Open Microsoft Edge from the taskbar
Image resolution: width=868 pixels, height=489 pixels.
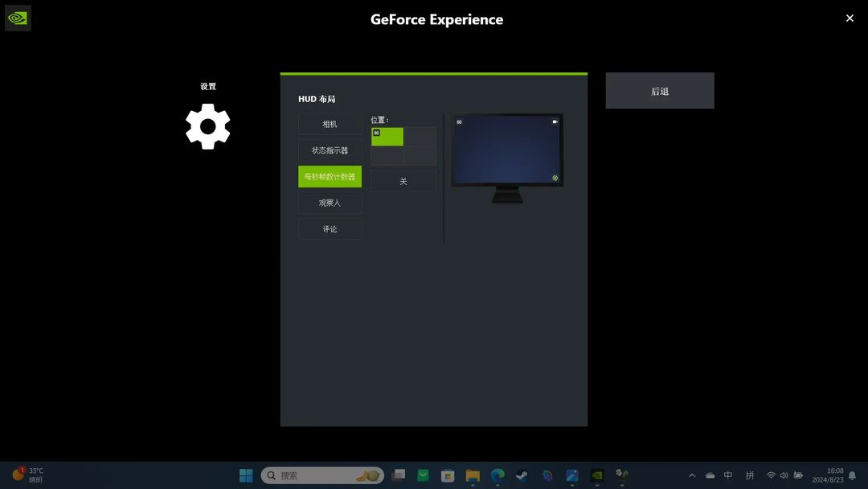[497, 475]
